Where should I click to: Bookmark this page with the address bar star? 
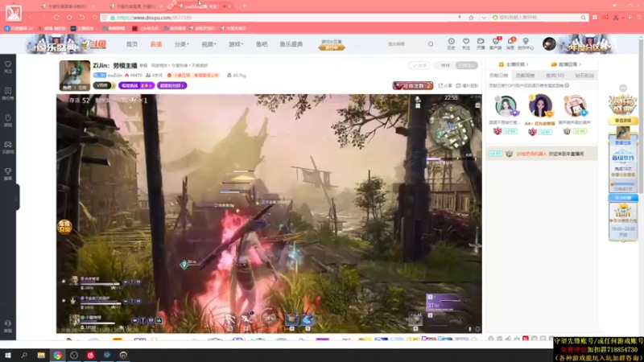pos(471,18)
